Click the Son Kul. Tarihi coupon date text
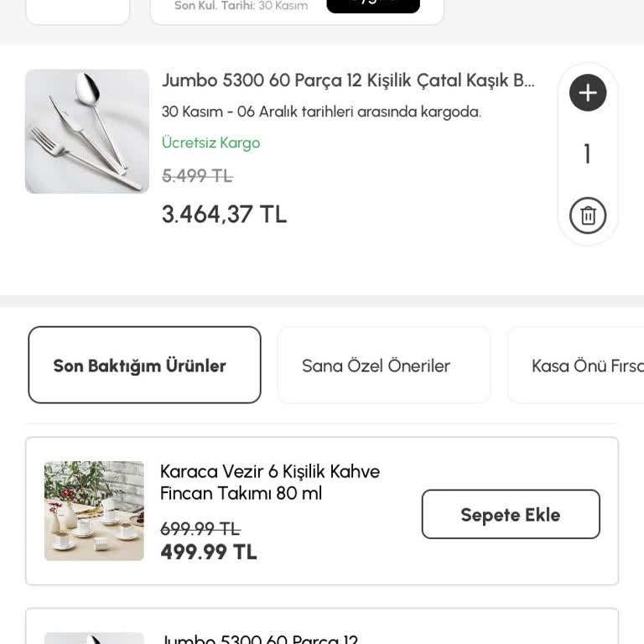The height and width of the screenshot is (644, 644). tap(241, 6)
